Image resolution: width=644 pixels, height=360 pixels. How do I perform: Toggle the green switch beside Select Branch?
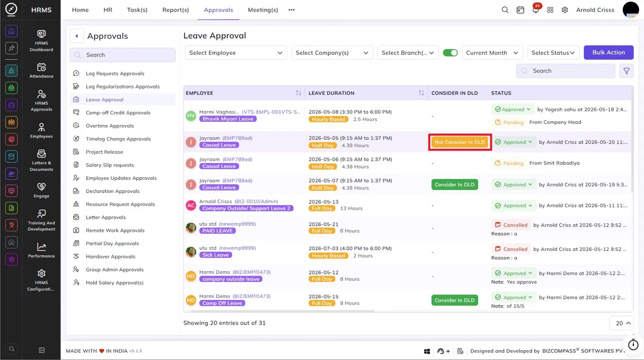[450, 53]
